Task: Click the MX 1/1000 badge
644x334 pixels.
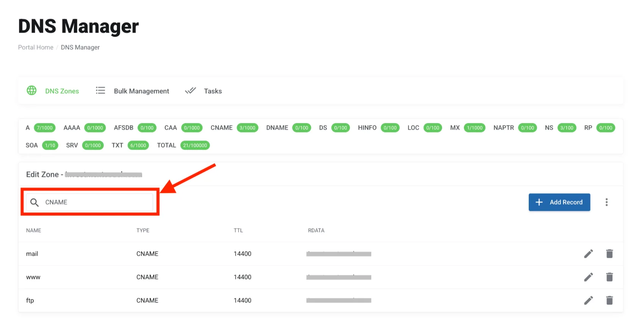Action: point(475,128)
